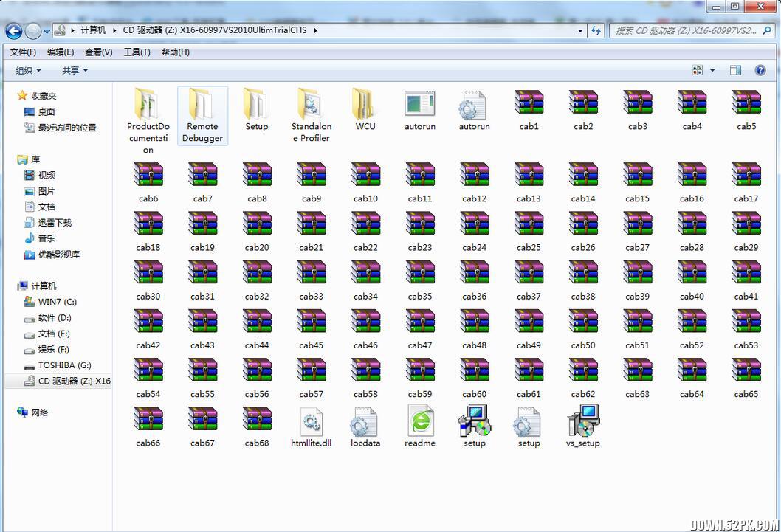The image size is (781, 532).
Task: Click the CD 驱动器 (Z:) address segment
Action: (x=215, y=30)
